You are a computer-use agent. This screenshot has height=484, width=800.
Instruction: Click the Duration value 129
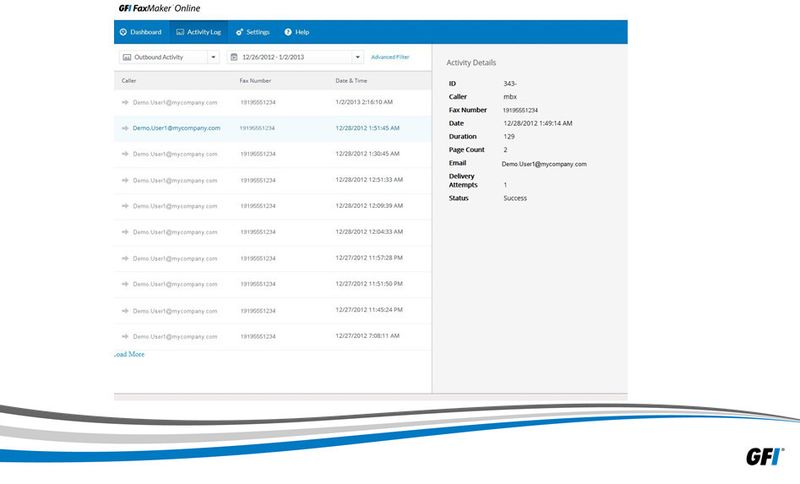(x=509, y=137)
